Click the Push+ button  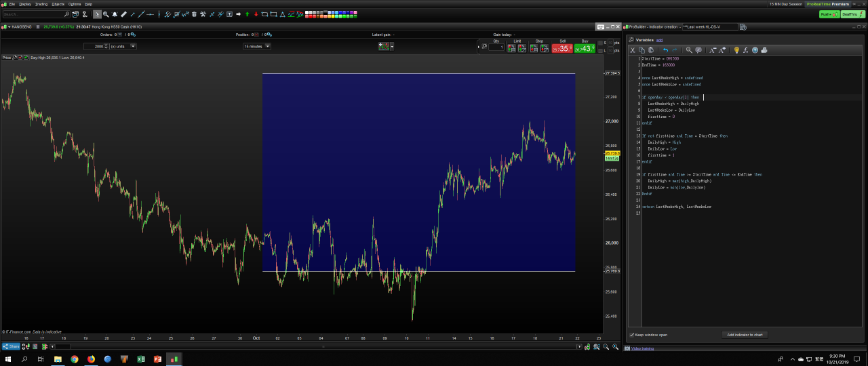tap(829, 14)
